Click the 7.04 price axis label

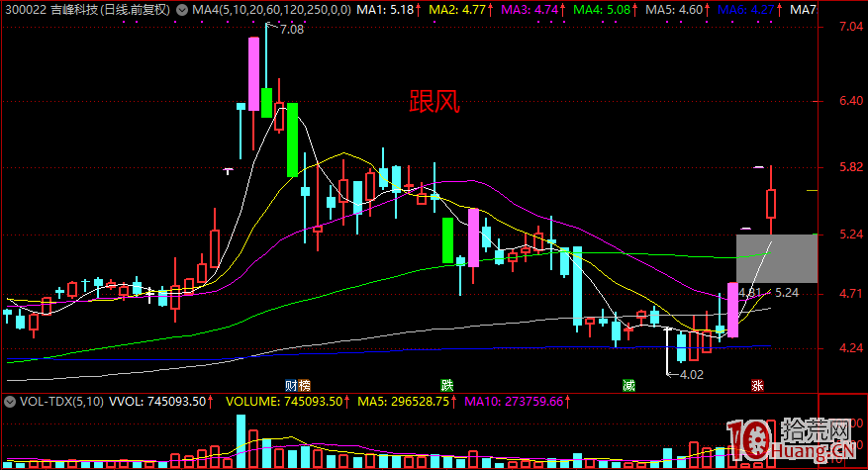pyautogui.click(x=851, y=27)
